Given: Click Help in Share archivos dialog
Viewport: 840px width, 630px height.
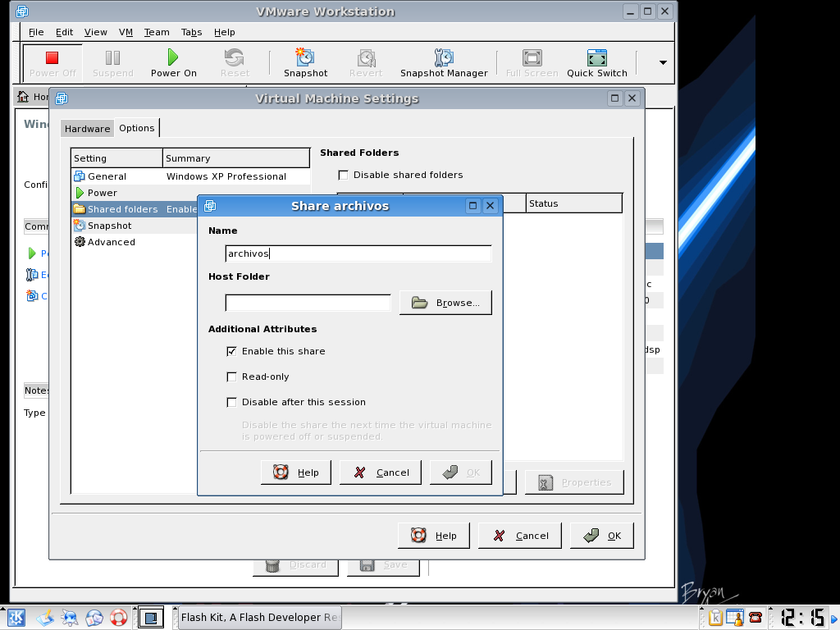Looking at the screenshot, I should click(295, 472).
